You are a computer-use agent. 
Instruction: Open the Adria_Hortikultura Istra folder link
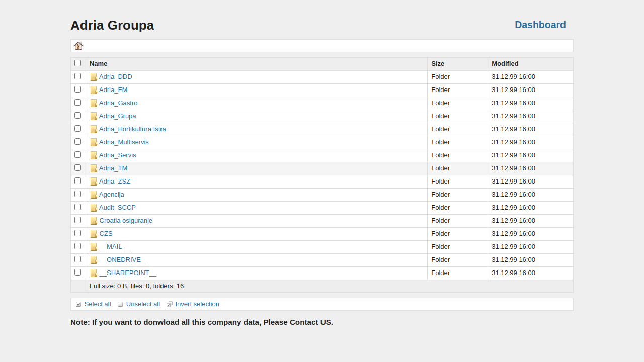coord(132,129)
